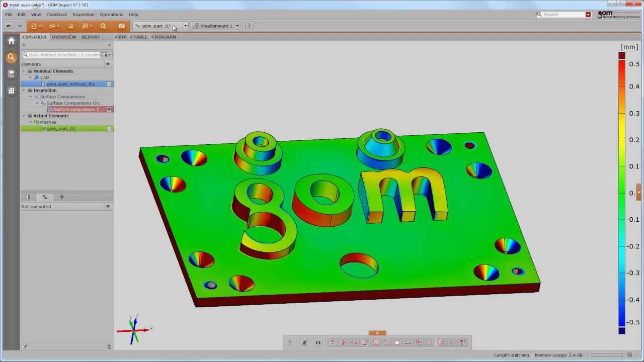Open the Help menu

click(133, 15)
